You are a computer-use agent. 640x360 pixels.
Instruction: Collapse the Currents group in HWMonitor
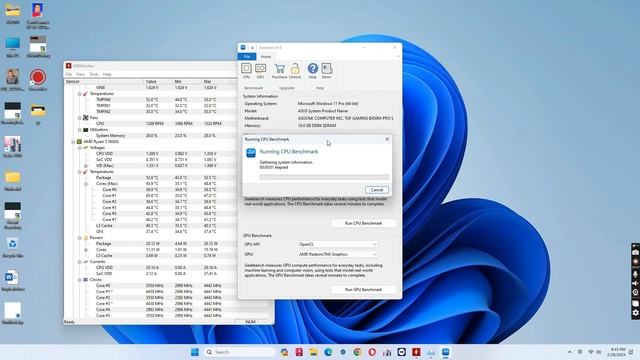[x=80, y=262]
